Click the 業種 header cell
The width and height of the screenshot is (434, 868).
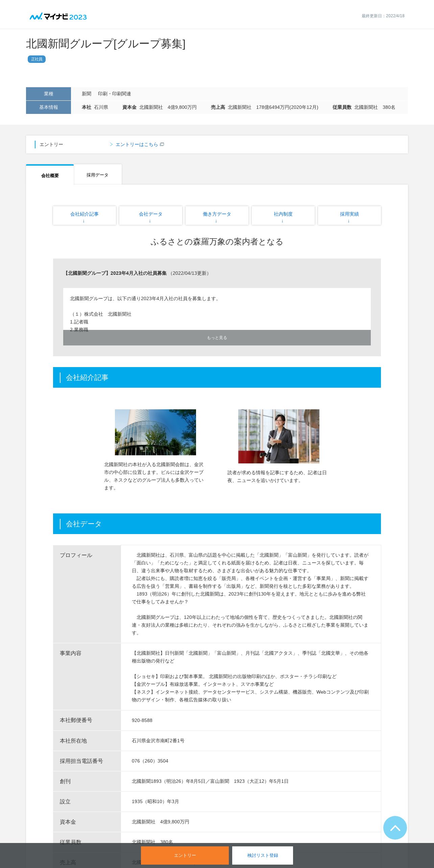point(48,94)
